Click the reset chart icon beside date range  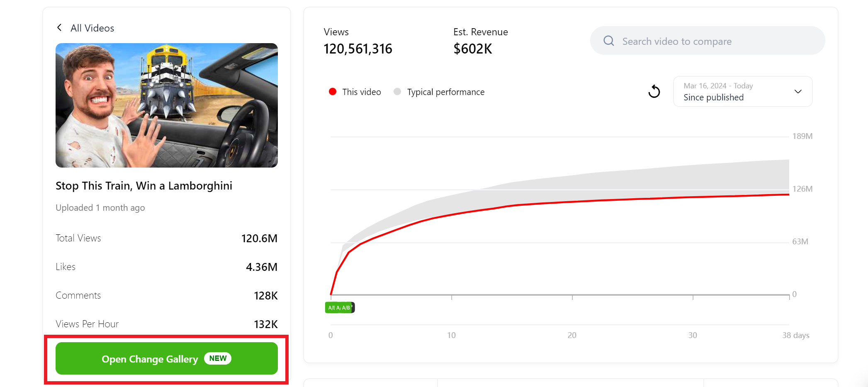pyautogui.click(x=654, y=91)
